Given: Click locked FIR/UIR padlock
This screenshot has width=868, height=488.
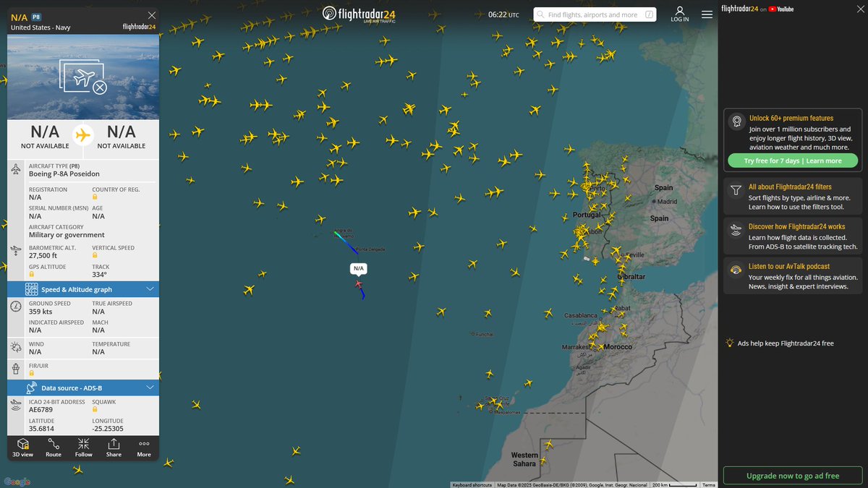Looking at the screenshot, I should click(32, 374).
